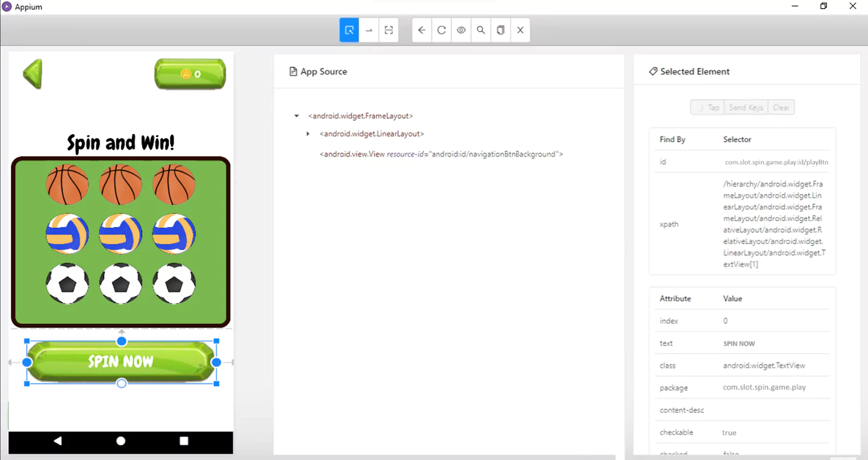
Task: Click the id selector value playBtn
Action: 776,162
